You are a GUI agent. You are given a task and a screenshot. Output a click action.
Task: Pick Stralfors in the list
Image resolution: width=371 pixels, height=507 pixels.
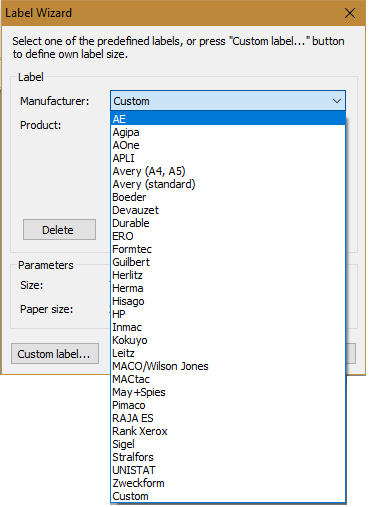pyautogui.click(x=228, y=457)
